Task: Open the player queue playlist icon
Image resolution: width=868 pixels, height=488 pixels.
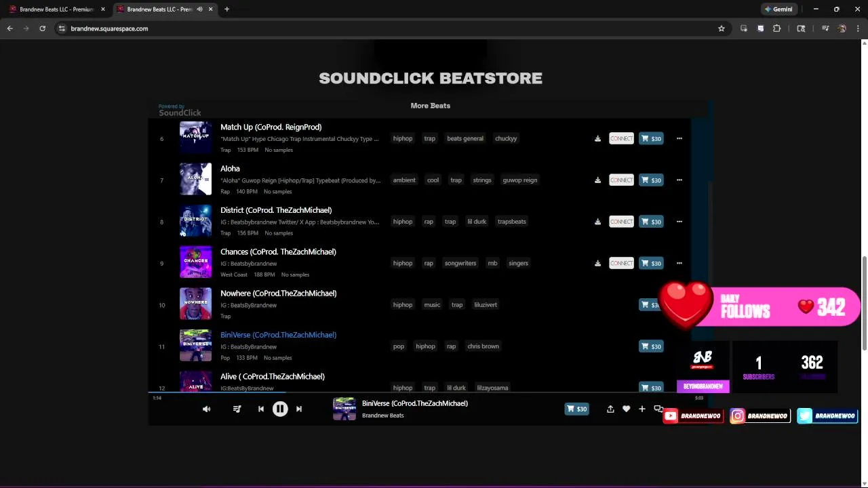Action: [x=237, y=409]
